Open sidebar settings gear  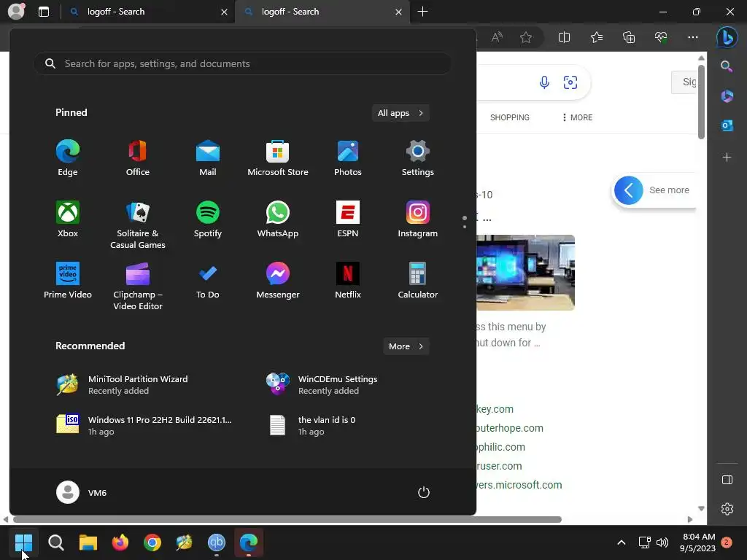pos(727,509)
